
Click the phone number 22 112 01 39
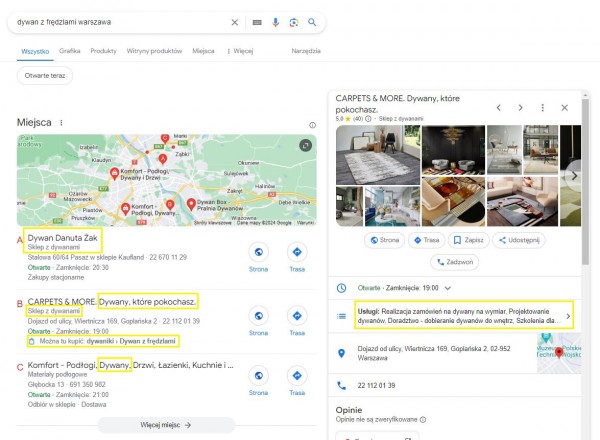(x=377, y=386)
